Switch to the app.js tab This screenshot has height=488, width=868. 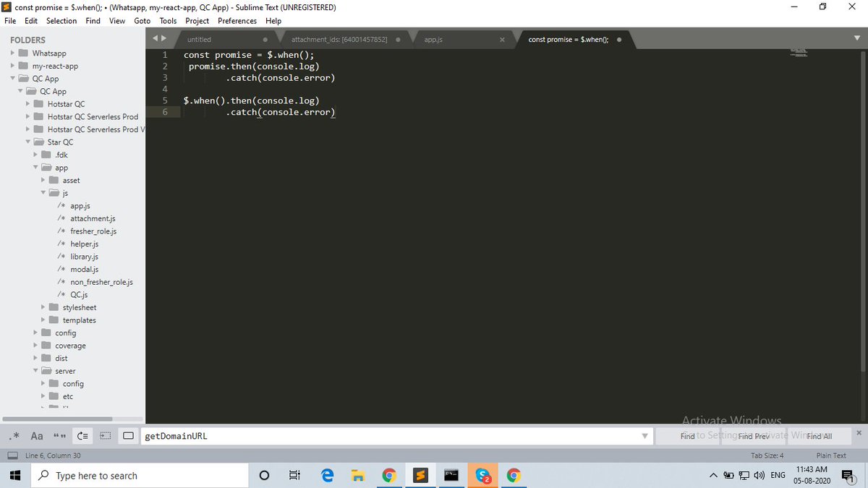click(433, 39)
